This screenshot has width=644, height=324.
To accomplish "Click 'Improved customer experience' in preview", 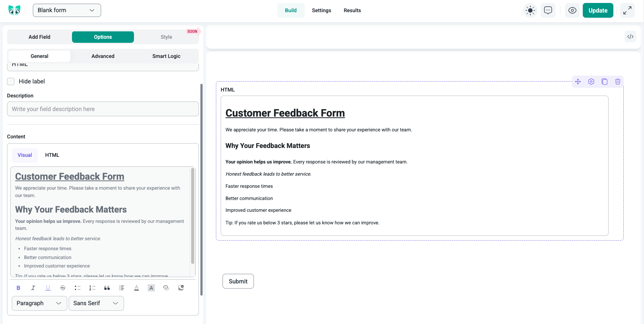I will coord(258,210).
